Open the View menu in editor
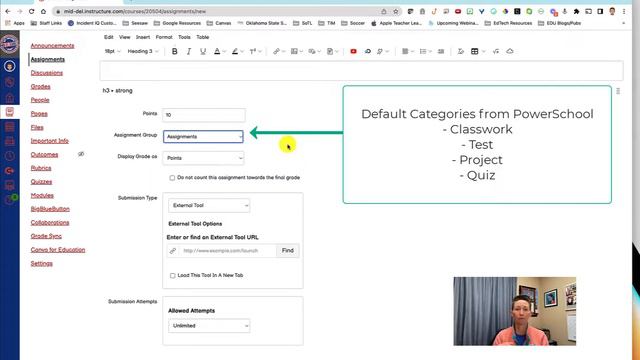 (124, 37)
